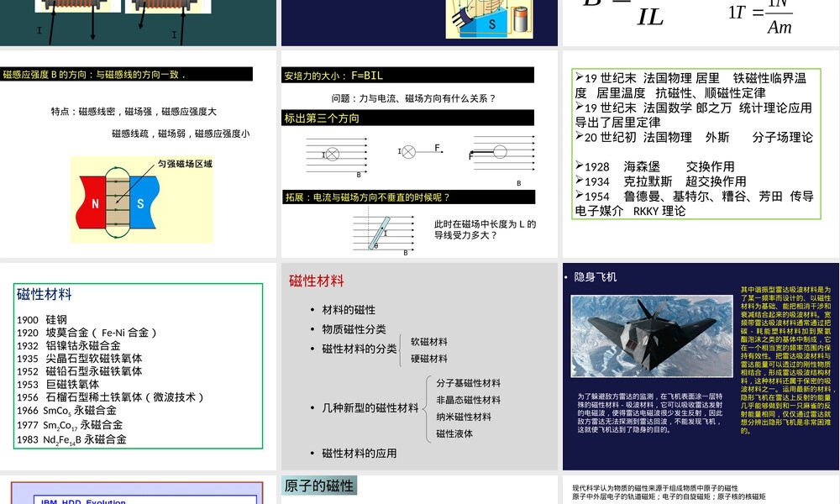The height and width of the screenshot is (504, 840).
Task: Click the bullet 几种新型的磁性材料
Action: pos(370,407)
